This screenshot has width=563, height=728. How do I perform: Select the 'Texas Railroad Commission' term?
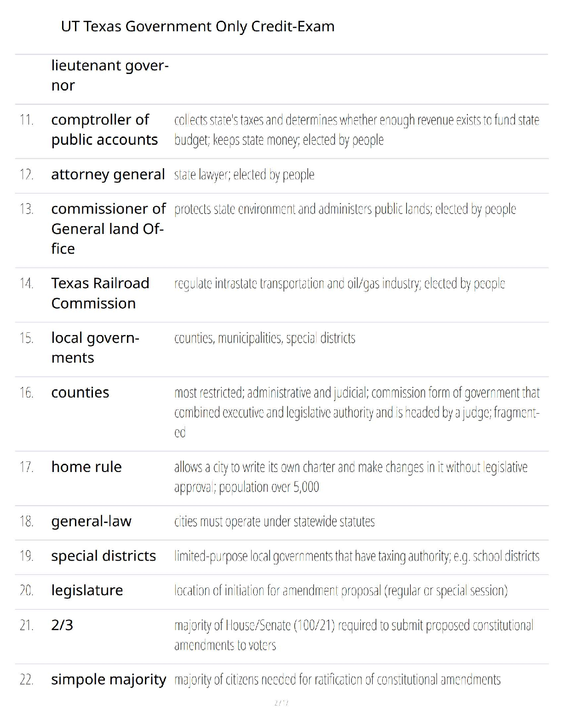click(100, 293)
